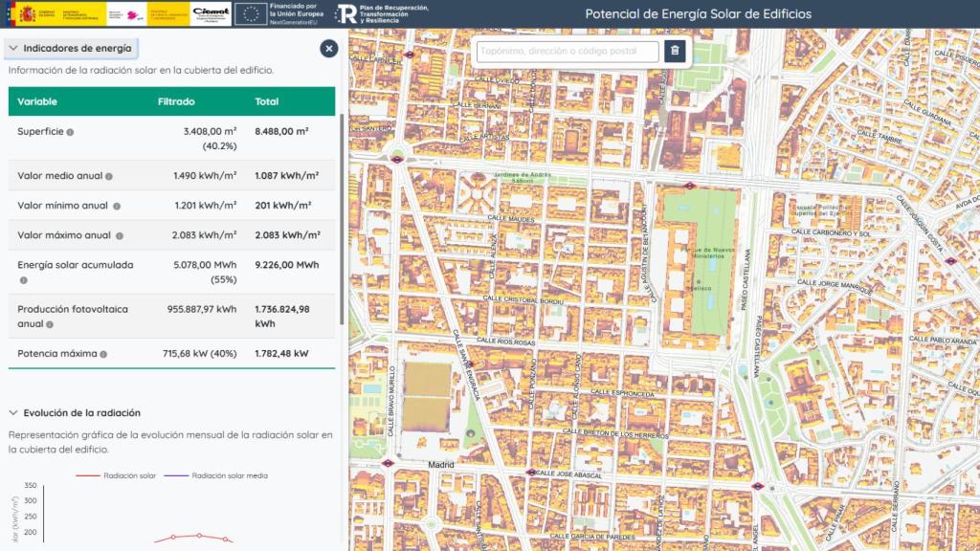Click the CIEMAT logo in the header
This screenshot has width=980, height=551.
click(x=210, y=13)
